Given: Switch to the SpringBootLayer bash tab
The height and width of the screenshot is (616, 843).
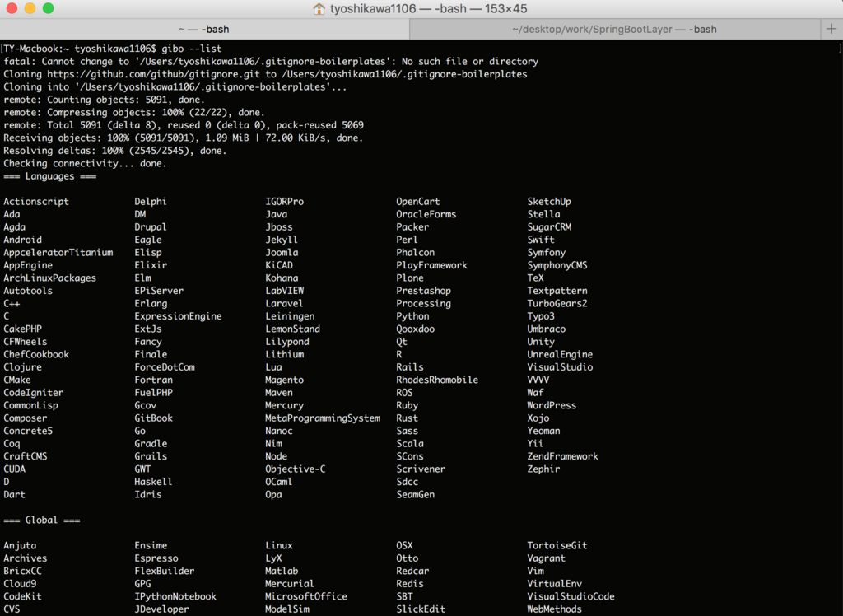Looking at the screenshot, I should 614,29.
